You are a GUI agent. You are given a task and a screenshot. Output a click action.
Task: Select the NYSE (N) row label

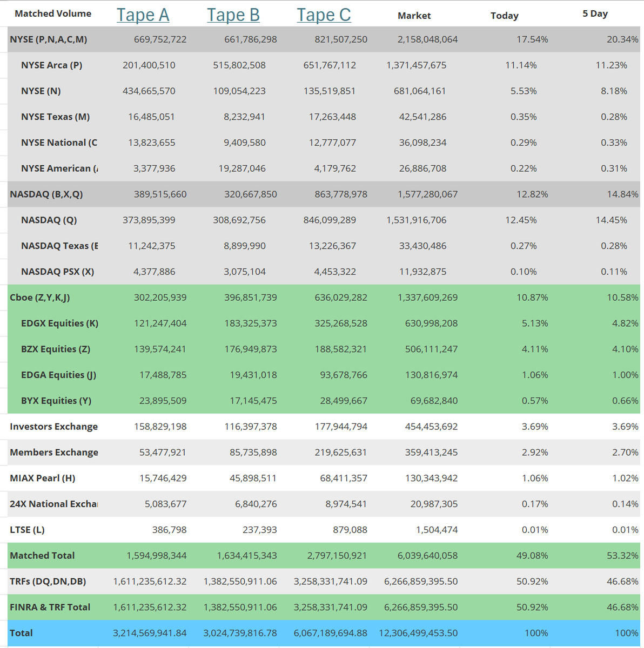41,91
